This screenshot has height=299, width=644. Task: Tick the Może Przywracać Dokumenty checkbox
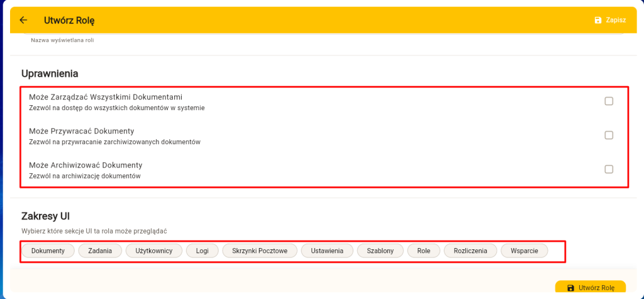tap(608, 135)
